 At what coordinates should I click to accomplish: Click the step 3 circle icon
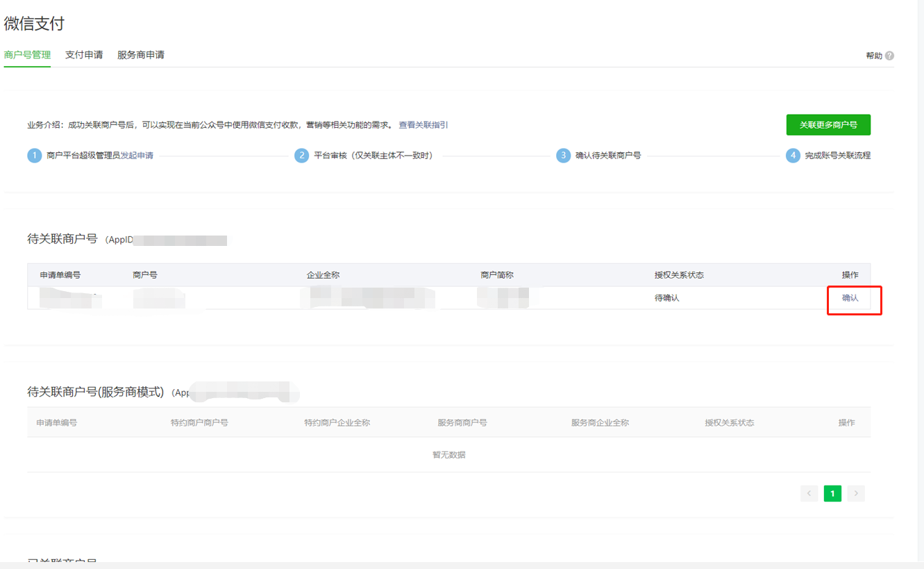click(564, 156)
